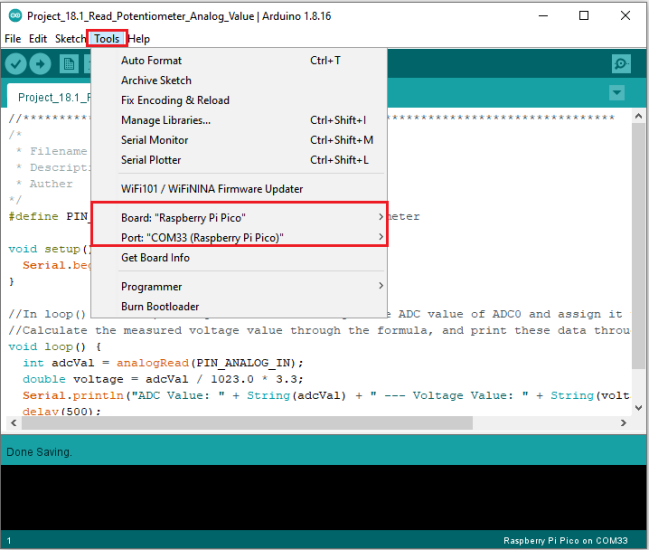
Task: Click the "double voltage" code line
Action: click(163, 379)
